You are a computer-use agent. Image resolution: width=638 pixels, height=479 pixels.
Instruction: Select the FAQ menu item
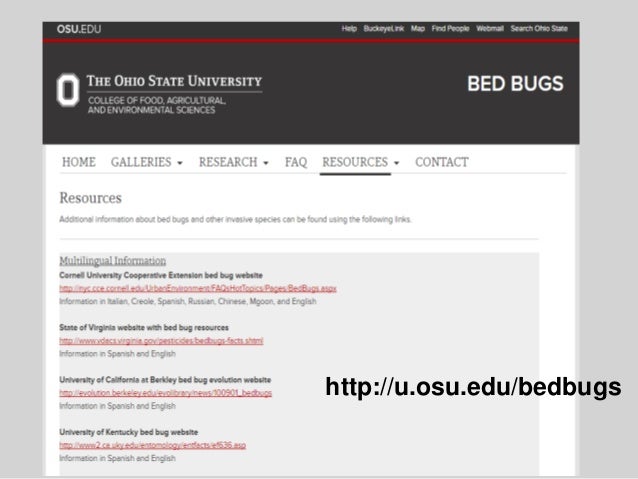point(296,162)
